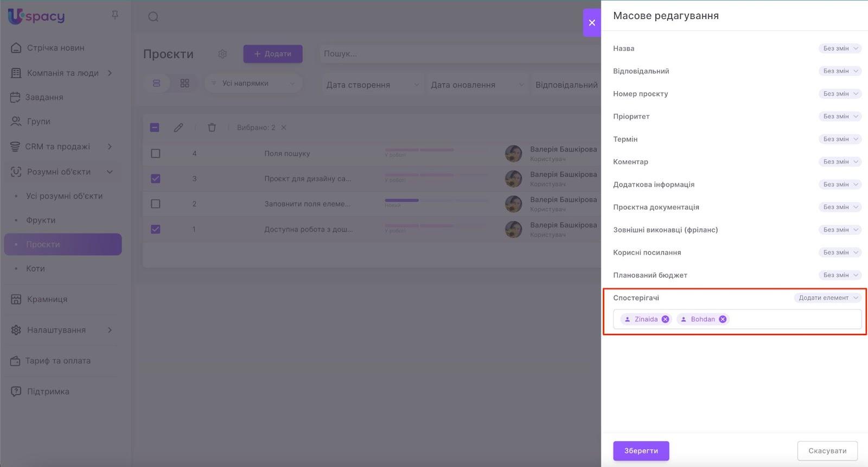Screen dimensions: 868x467
Task: Expand Налаштування submenu chevron
Action: pyautogui.click(x=110, y=330)
